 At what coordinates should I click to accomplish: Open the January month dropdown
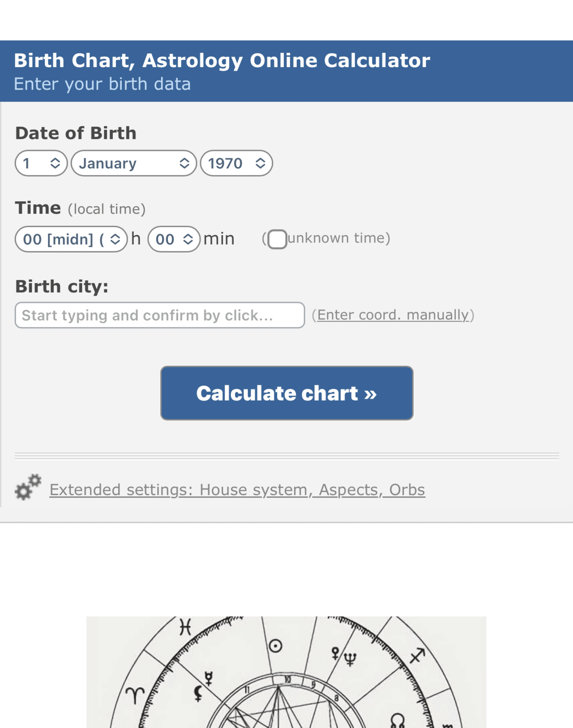click(x=133, y=163)
